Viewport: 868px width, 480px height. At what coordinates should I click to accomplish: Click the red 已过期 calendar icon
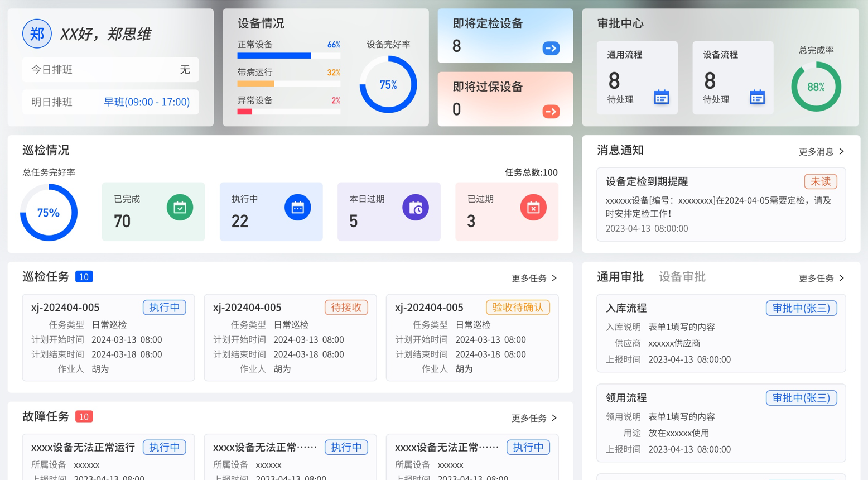pos(533,208)
